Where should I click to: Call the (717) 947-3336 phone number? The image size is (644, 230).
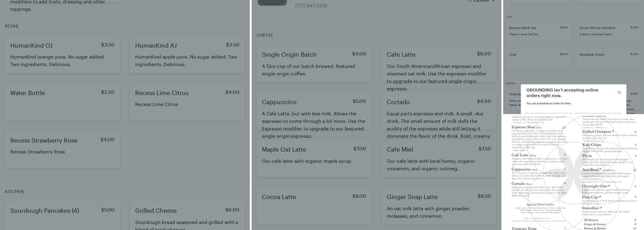point(311,6)
